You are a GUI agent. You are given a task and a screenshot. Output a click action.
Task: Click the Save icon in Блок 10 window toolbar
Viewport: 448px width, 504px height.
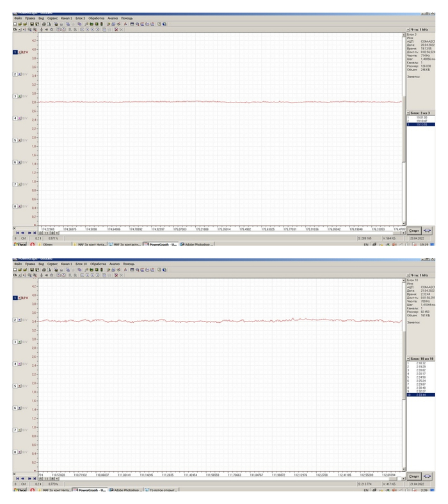pos(32,270)
